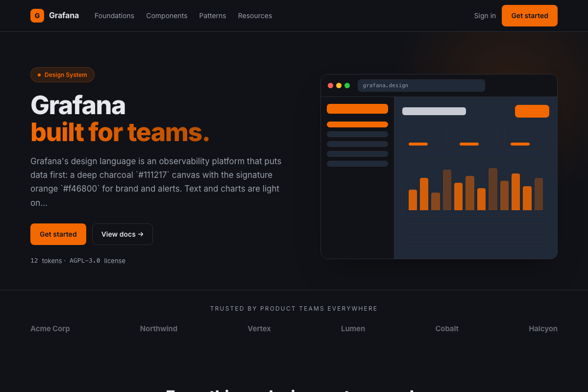Open the View docs button
Viewport: 588px width, 392px height.
point(122,234)
